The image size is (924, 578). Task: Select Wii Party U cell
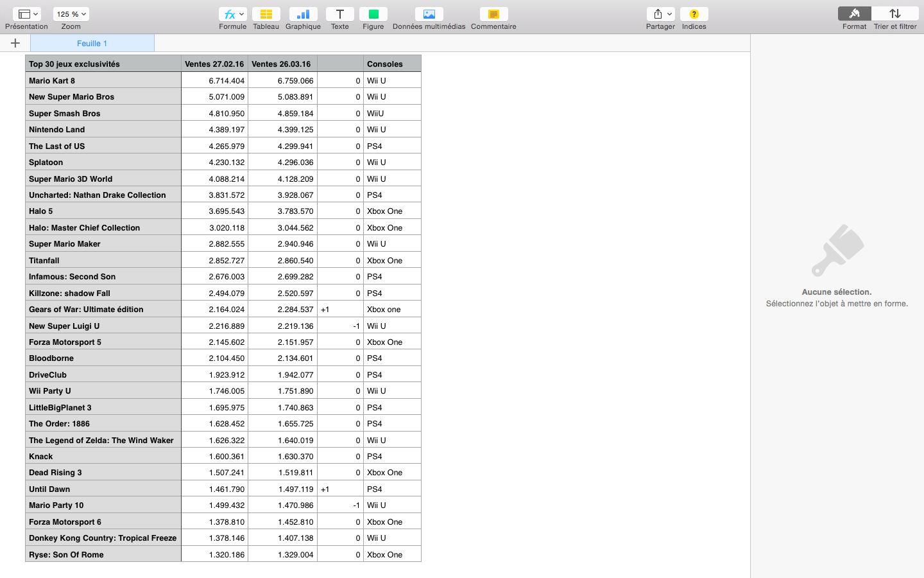coord(103,390)
